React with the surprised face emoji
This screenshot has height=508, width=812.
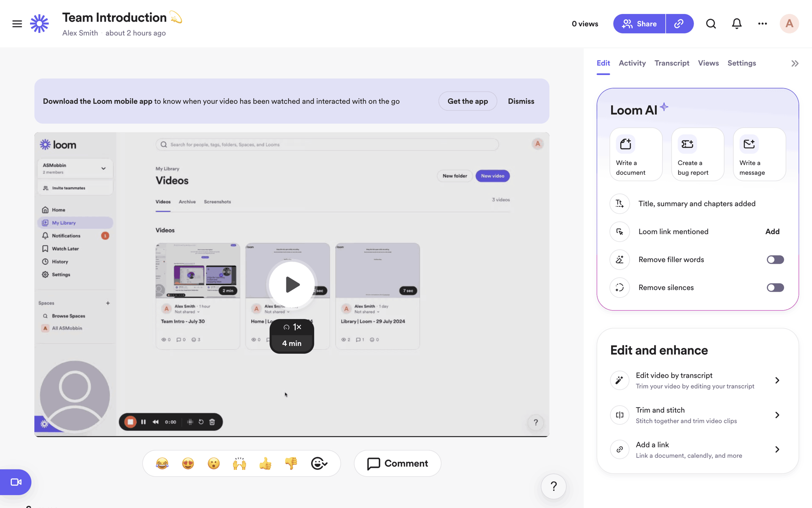coord(214,464)
